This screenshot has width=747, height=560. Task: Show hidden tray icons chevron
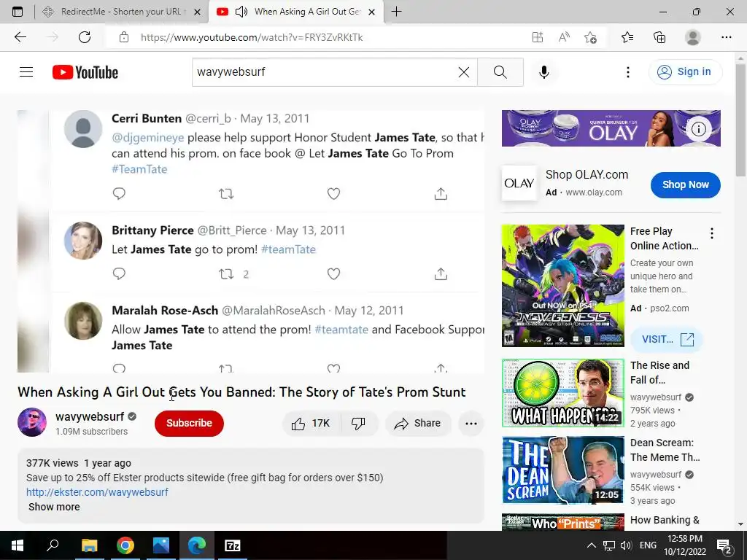[591, 545]
